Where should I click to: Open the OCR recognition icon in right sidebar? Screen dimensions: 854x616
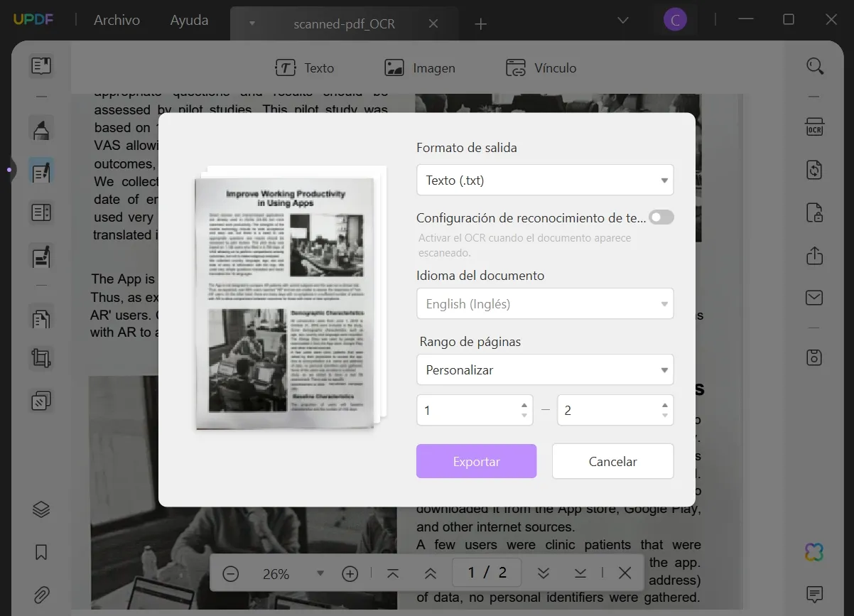(x=814, y=128)
